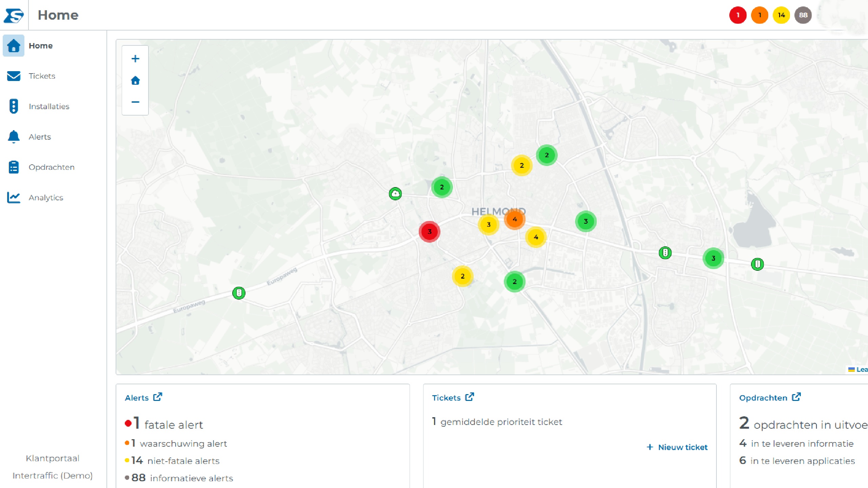Select the red cluster marker with 3

tap(429, 232)
